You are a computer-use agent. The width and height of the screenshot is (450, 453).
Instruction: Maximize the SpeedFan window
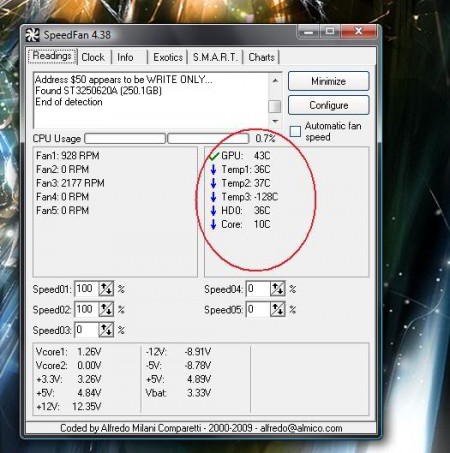point(330,31)
